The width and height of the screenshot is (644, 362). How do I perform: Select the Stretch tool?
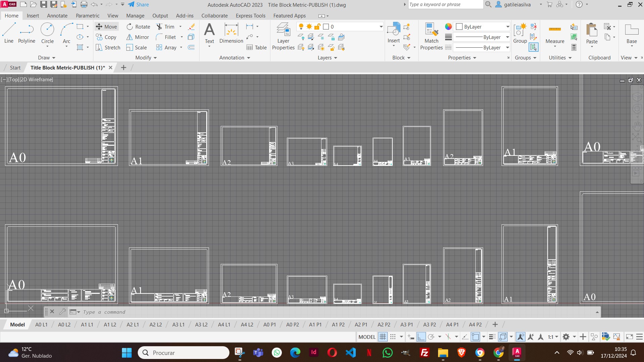pyautogui.click(x=108, y=47)
